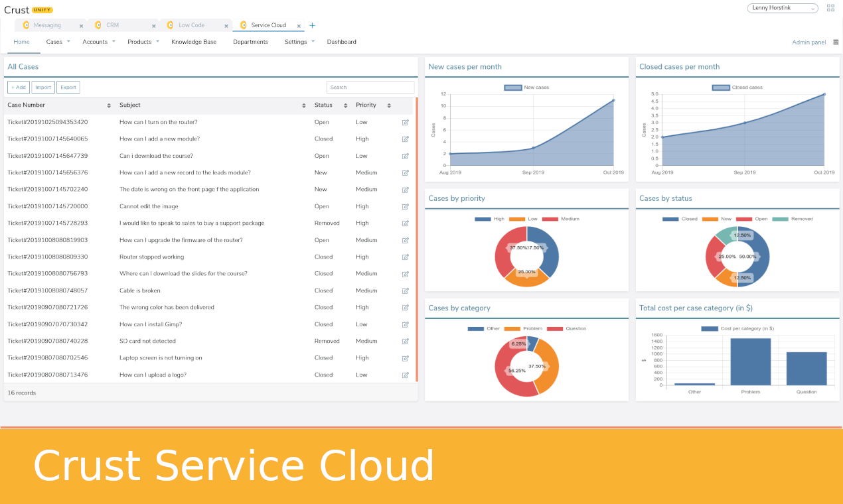Switch to the CRM tab
The width and height of the screenshot is (843, 504).
click(113, 25)
